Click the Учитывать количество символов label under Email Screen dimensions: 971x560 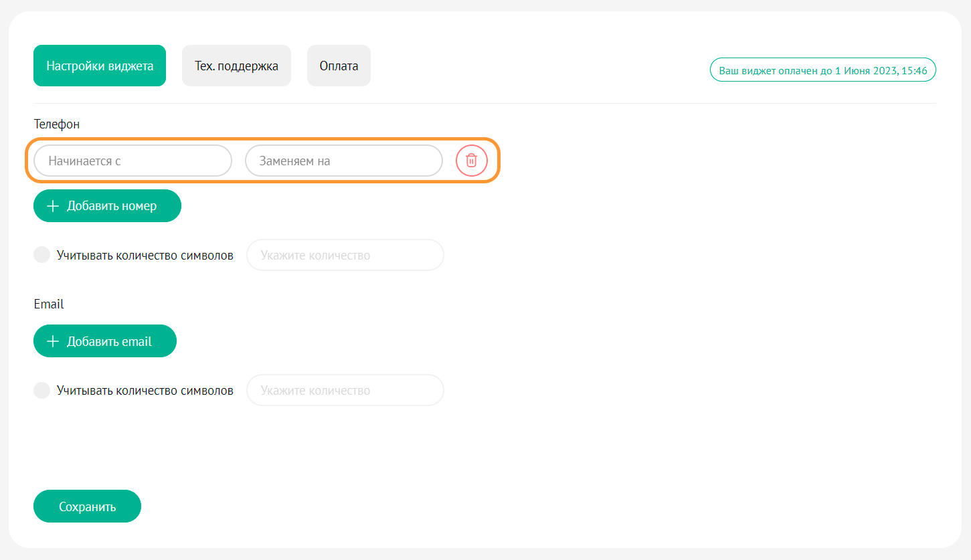145,391
